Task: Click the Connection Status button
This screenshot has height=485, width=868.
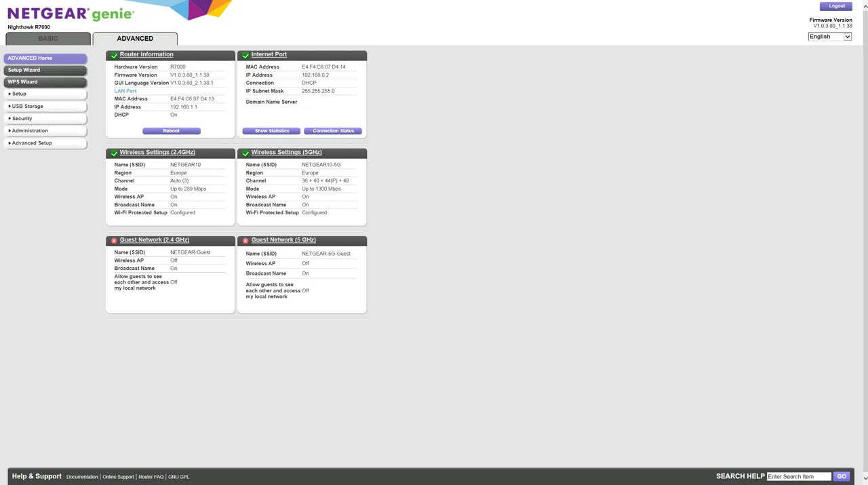Action: [x=333, y=131]
